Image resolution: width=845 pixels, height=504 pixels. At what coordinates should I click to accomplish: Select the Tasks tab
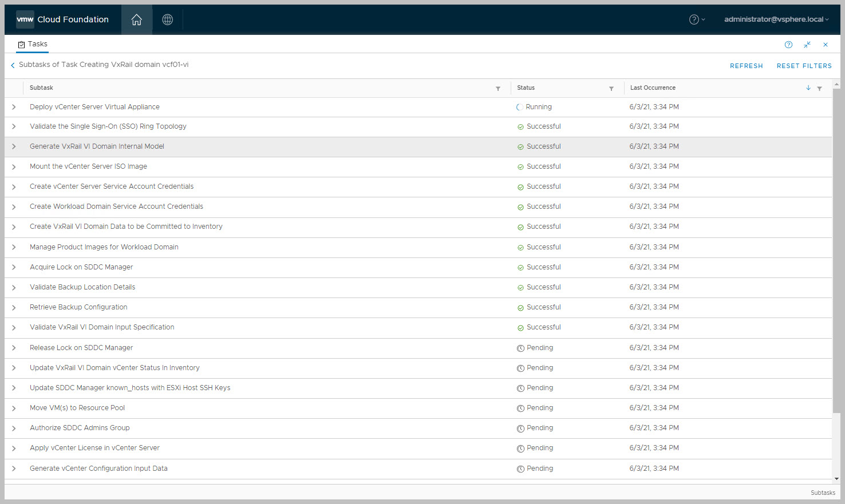[x=33, y=44]
